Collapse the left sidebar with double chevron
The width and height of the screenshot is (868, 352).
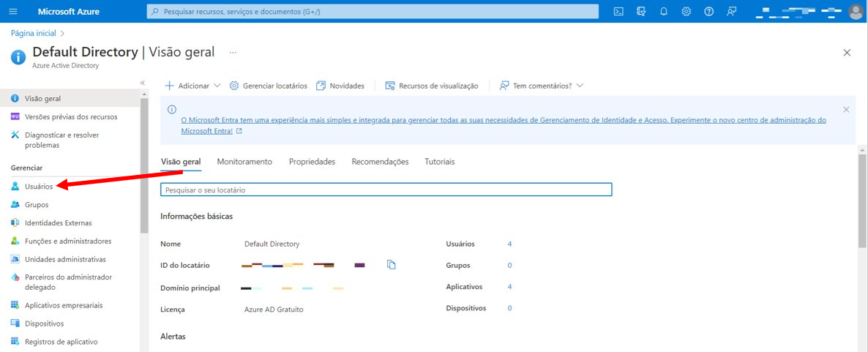coord(142,83)
